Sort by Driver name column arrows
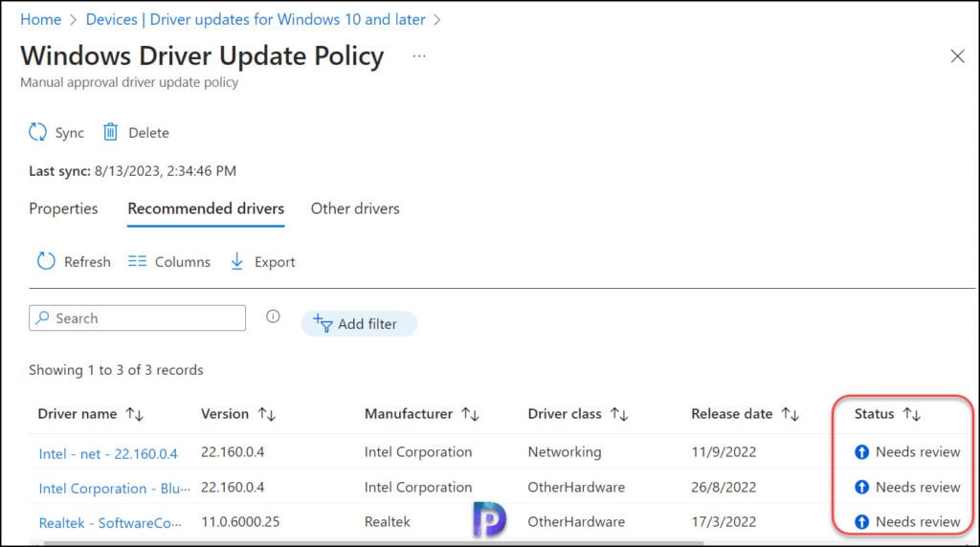This screenshot has width=980, height=547. [135, 414]
